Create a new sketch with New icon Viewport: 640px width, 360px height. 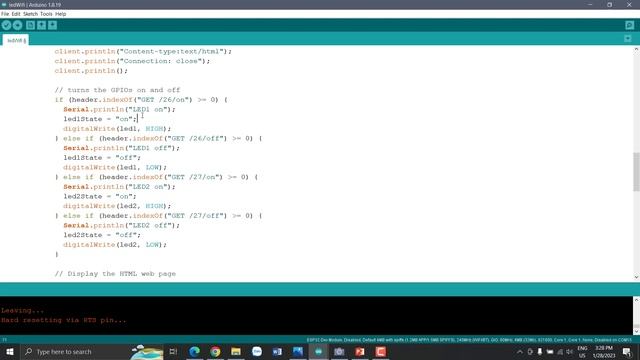tap(30, 25)
